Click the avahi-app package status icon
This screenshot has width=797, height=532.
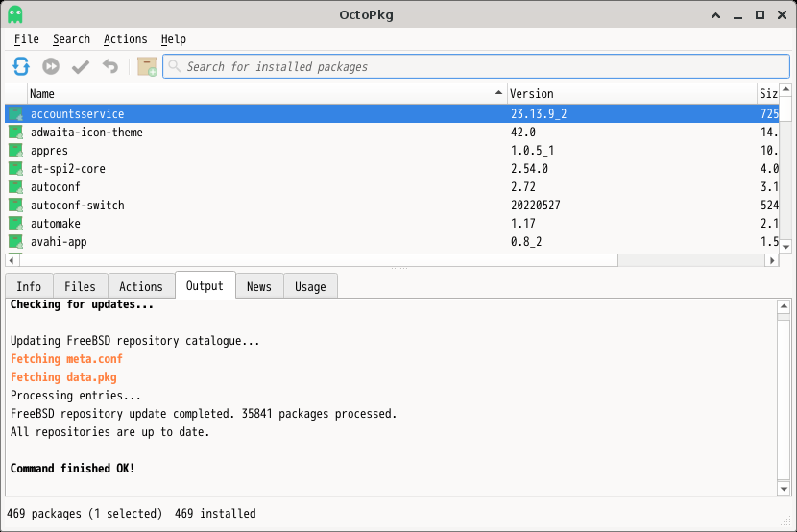(15, 242)
